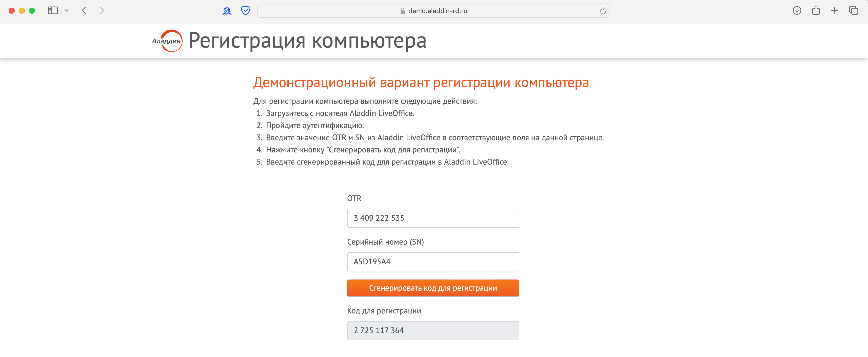Go back to the previous page
Image resolution: width=868 pixels, height=357 pixels.
(x=84, y=10)
